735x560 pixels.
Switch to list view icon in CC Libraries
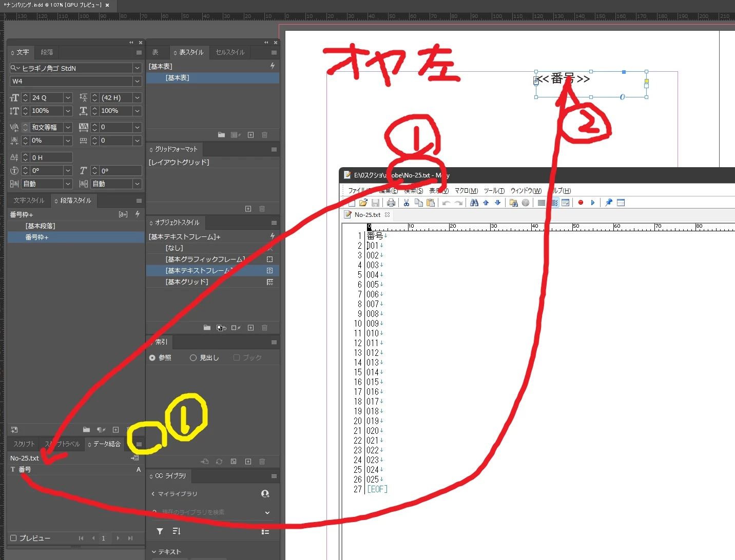[x=265, y=531]
